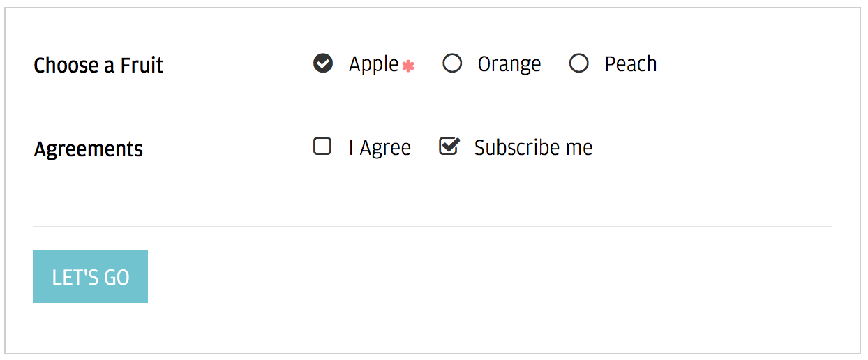Tick the empty I Agree checkbox

pyautogui.click(x=322, y=147)
